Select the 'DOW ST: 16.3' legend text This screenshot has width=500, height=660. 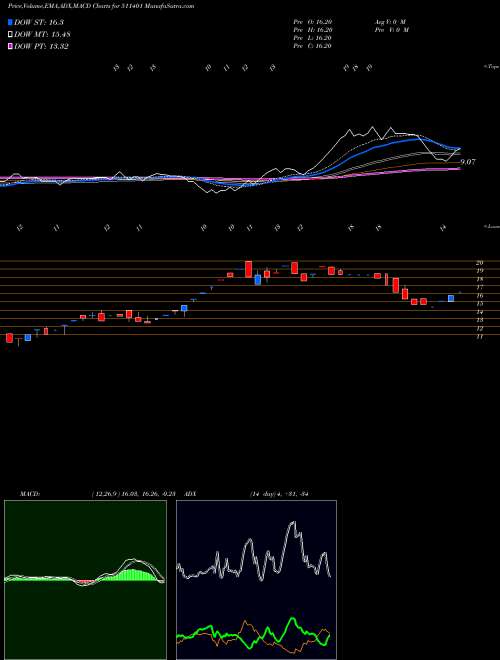point(39,22)
